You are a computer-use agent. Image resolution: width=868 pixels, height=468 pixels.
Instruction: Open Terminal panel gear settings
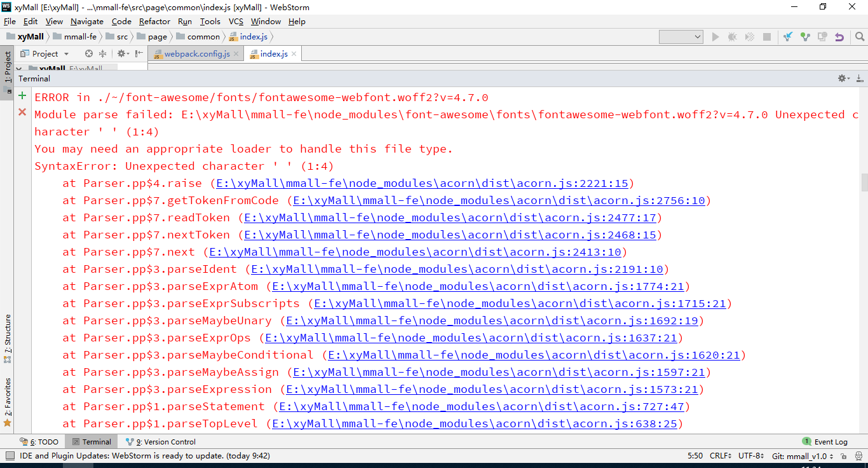843,78
